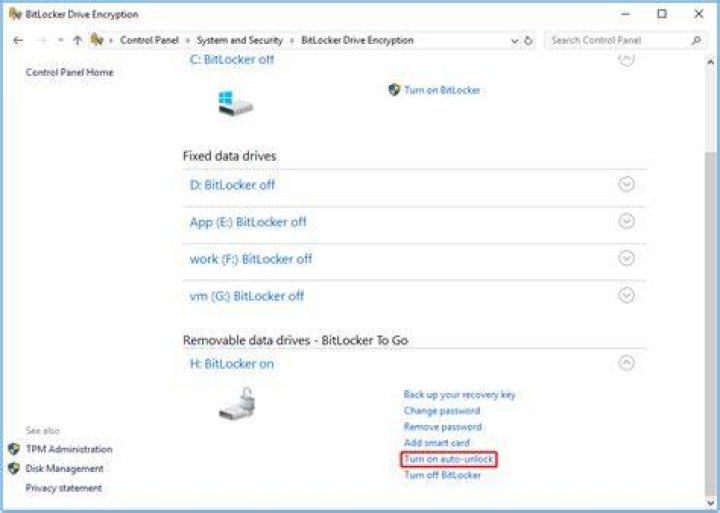Click Change password link
The width and height of the screenshot is (720, 513).
point(442,411)
